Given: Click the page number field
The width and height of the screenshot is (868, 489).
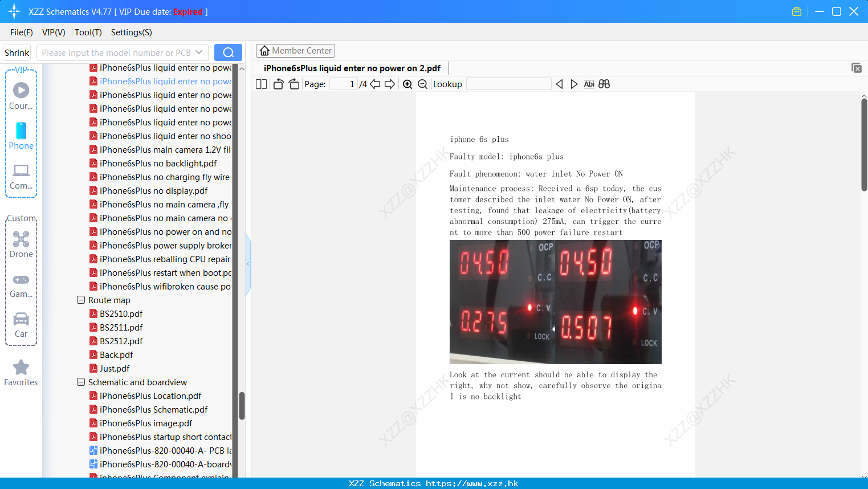Looking at the screenshot, I should tap(344, 84).
